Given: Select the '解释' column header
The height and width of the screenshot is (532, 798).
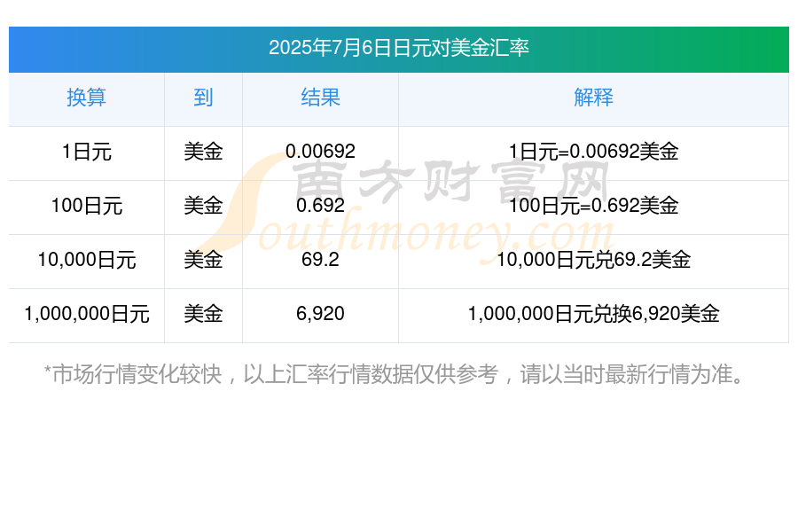Looking at the screenshot, I should 593,98.
